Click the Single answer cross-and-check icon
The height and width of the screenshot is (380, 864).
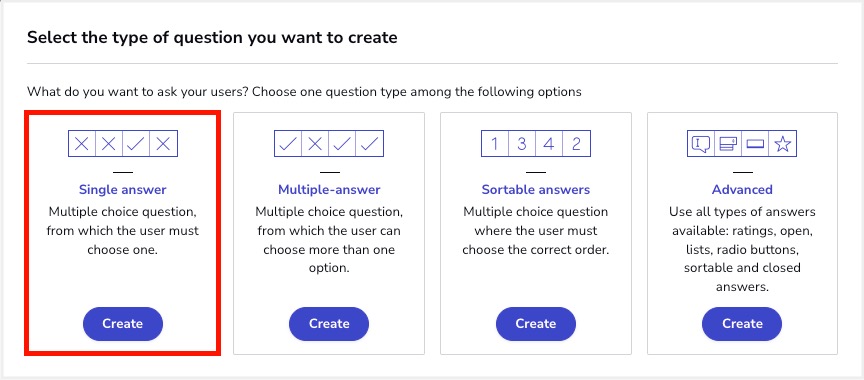pyautogui.click(x=123, y=144)
